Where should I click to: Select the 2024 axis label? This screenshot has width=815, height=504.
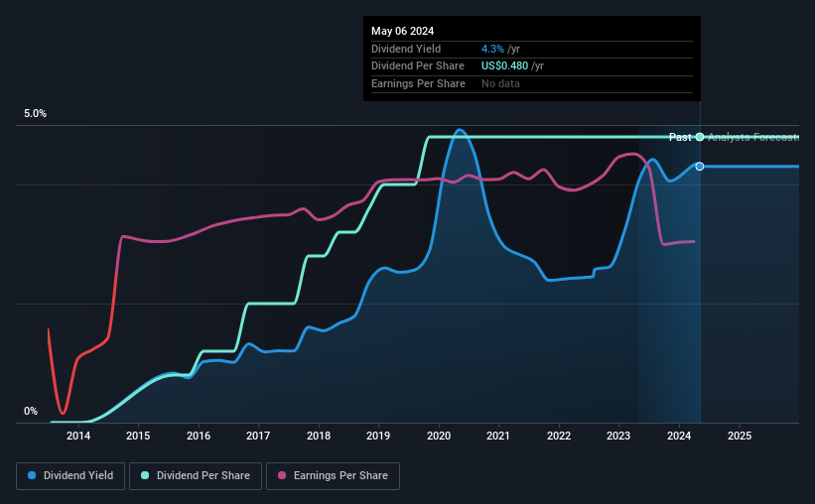point(679,436)
